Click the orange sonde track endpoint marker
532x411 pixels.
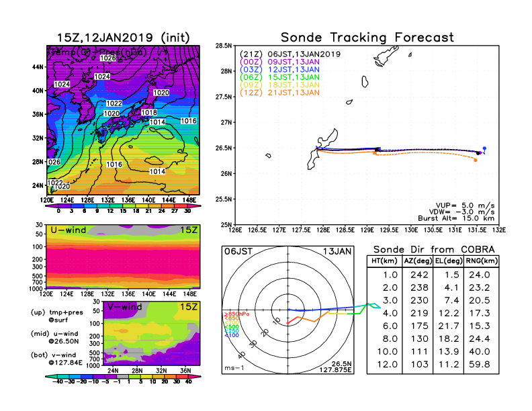click(x=476, y=160)
